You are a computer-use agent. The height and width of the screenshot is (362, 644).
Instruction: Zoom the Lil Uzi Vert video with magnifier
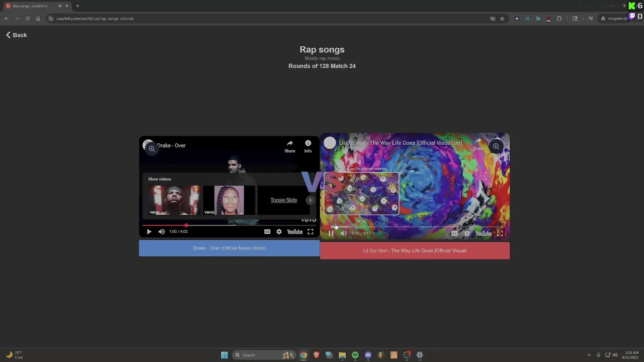496,146
